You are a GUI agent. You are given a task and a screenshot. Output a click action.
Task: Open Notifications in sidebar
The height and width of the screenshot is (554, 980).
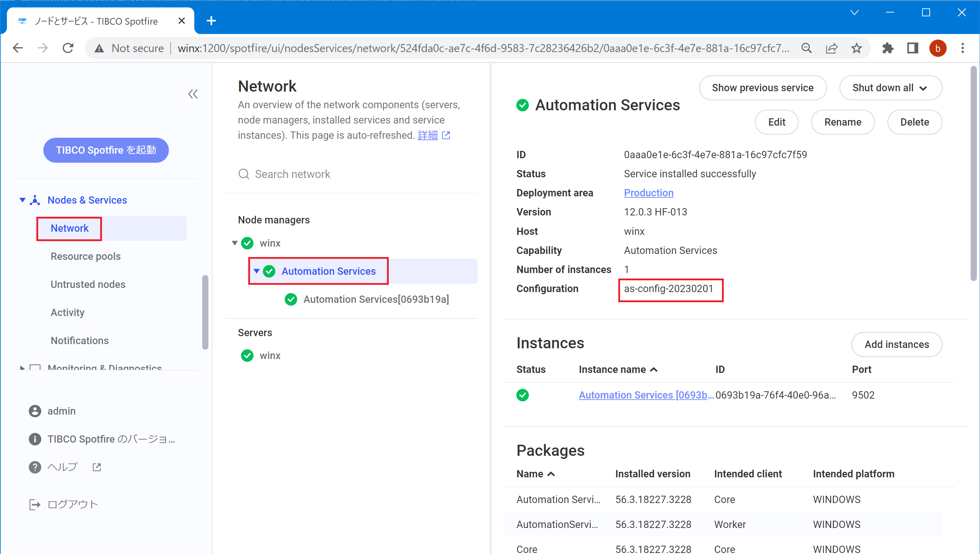79,341
